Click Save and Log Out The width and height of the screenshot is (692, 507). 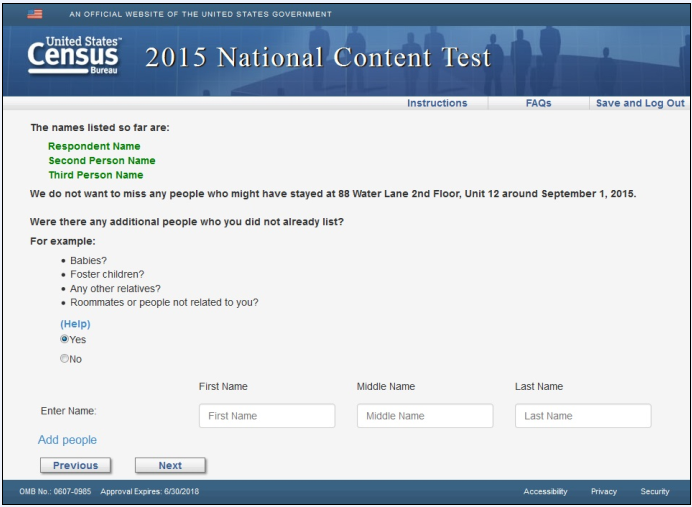click(x=640, y=103)
